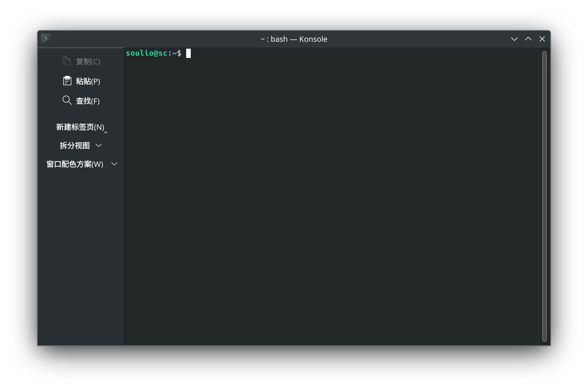Click the copy (复制) pages icon
588x390 pixels.
(x=67, y=61)
